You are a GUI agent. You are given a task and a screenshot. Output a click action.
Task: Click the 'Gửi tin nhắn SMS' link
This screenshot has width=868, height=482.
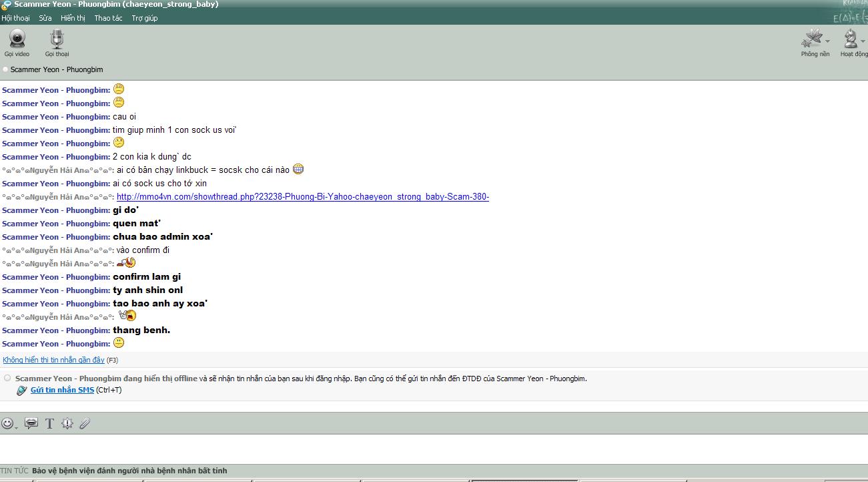tap(62, 390)
